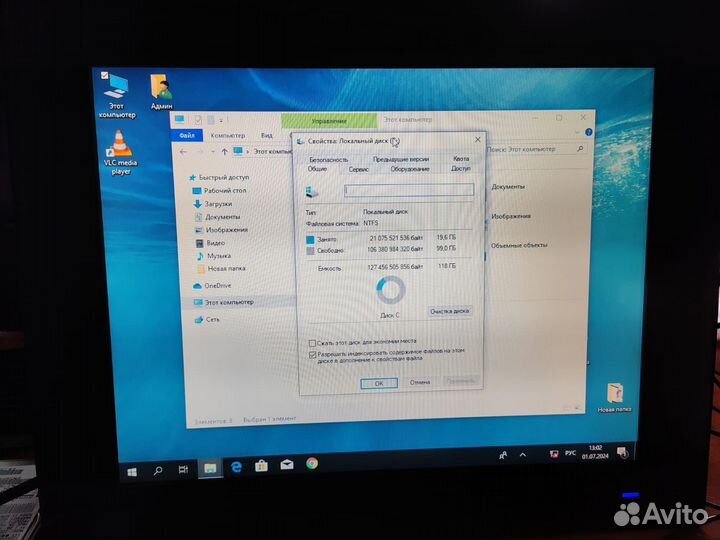Confirm the dialog with OK button
720x540 pixels.
(x=378, y=382)
